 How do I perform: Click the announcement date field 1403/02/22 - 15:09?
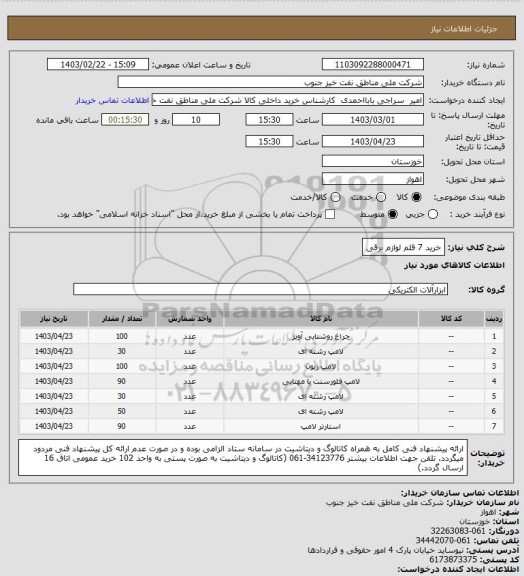[98, 64]
